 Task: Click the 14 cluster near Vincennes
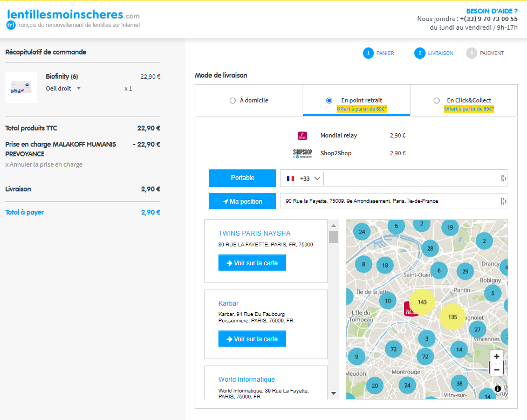point(459,349)
